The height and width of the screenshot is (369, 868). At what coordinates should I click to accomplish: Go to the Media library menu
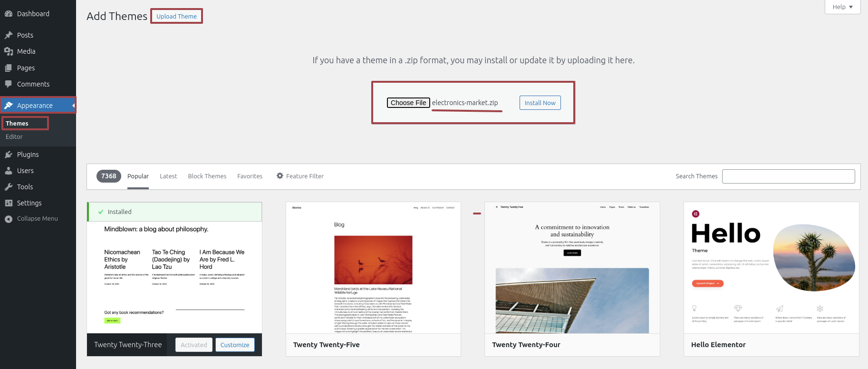tap(38, 51)
